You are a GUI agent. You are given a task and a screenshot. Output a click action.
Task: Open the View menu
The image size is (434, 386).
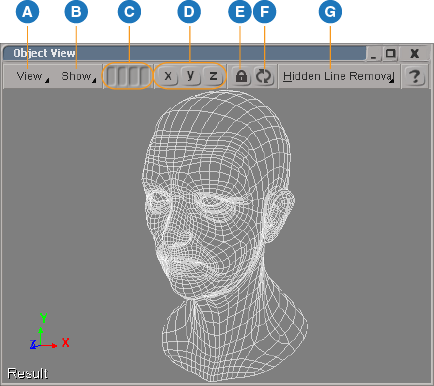coord(32,76)
